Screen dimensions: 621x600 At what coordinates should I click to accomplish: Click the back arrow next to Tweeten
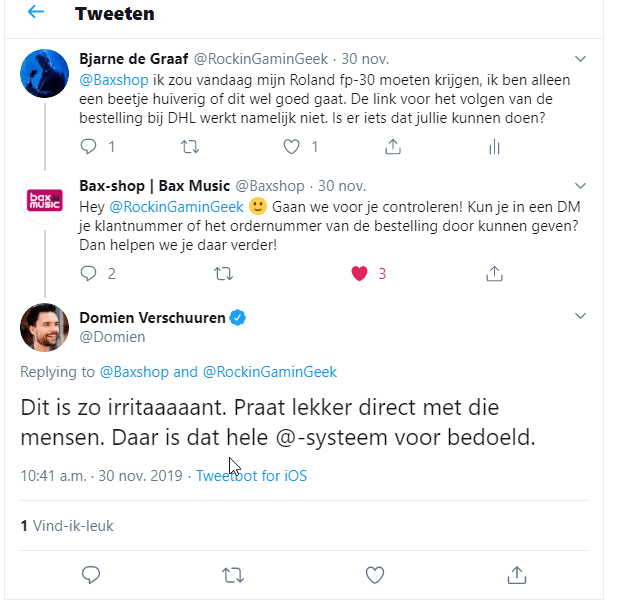pos(36,13)
